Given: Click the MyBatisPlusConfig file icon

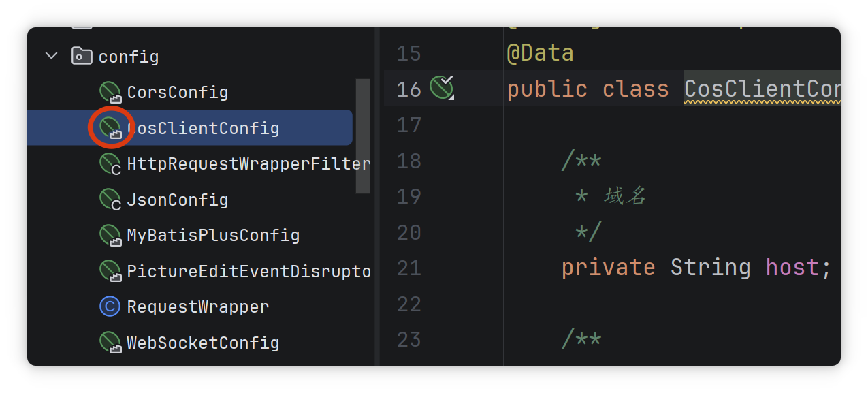Looking at the screenshot, I should 110,235.
